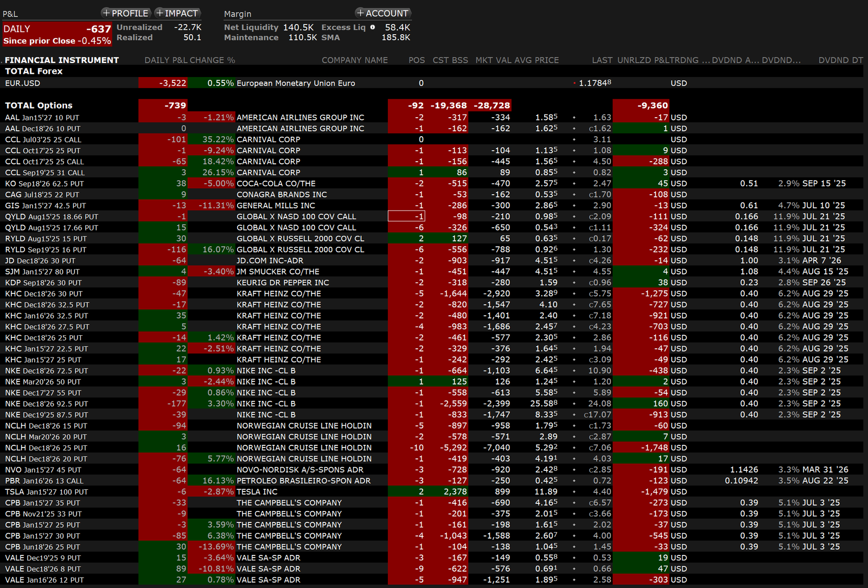Select the NKE Dec18'26 92.5 PUT instrument
Screen dimensions: 868x588
[x=46, y=404]
